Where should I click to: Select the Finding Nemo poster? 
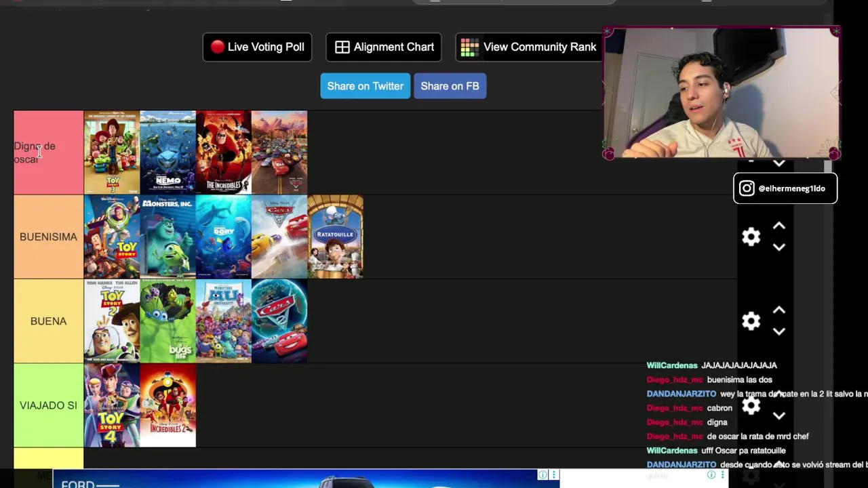pos(167,152)
